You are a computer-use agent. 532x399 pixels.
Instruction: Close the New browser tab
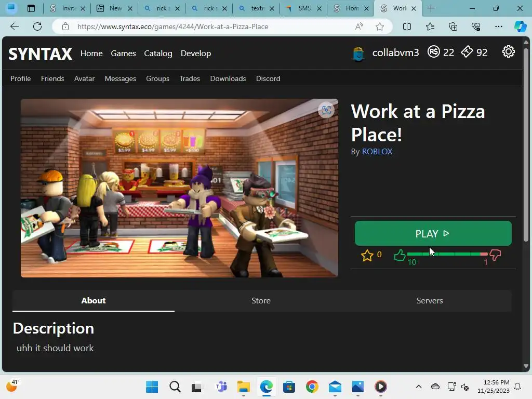[130, 8]
